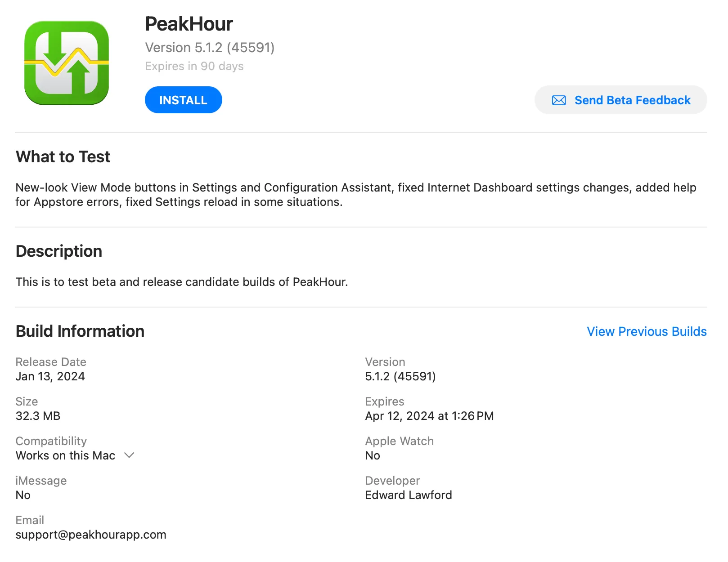Viewport: 728px width, 562px height.
Task: Click the 'Developer' label
Action: (x=392, y=481)
